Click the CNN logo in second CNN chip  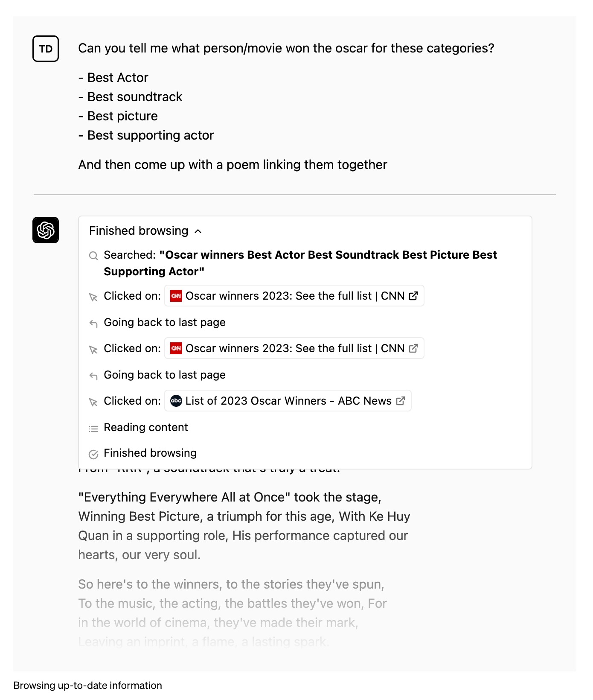(x=176, y=348)
